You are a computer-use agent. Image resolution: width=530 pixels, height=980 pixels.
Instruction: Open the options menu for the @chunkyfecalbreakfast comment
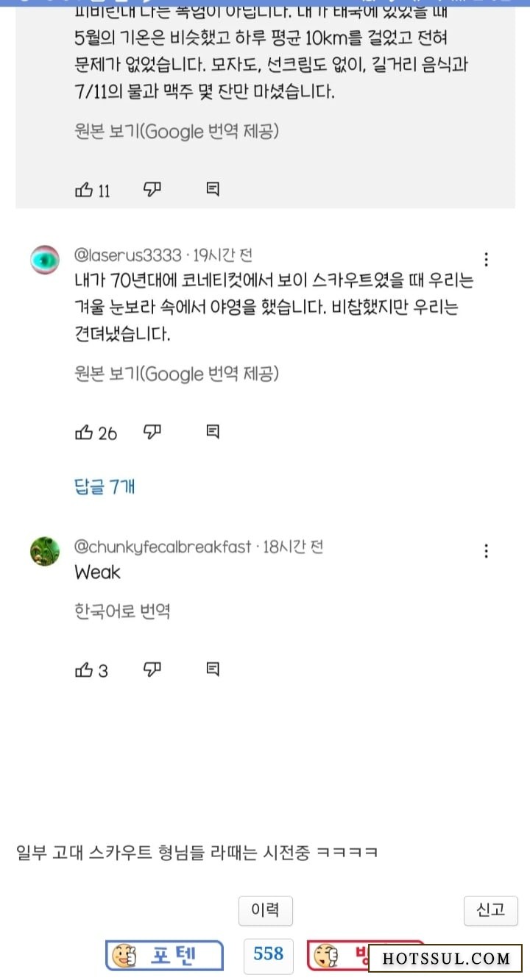pyautogui.click(x=486, y=551)
